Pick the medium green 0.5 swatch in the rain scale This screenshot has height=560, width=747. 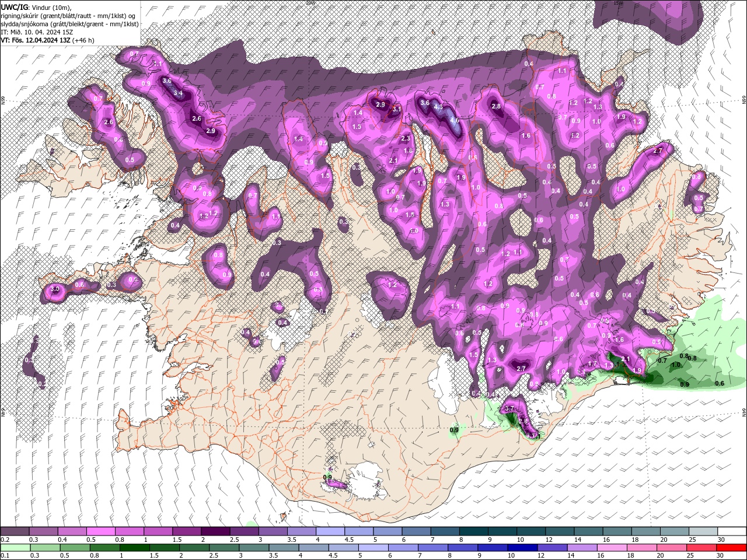pyautogui.click(x=75, y=548)
